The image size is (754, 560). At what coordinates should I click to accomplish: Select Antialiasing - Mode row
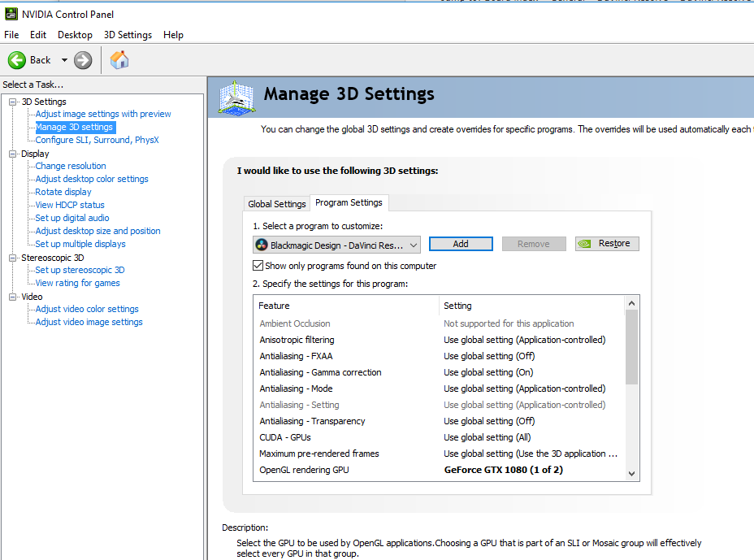439,389
